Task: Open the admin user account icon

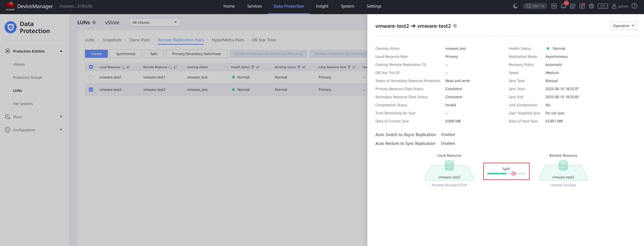Action: 614,6
